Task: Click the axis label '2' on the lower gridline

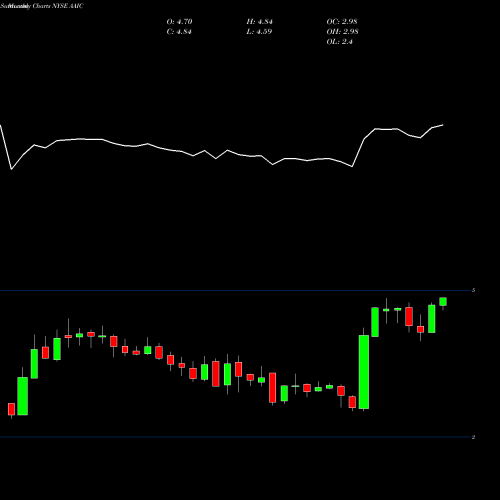Action: (x=473, y=437)
